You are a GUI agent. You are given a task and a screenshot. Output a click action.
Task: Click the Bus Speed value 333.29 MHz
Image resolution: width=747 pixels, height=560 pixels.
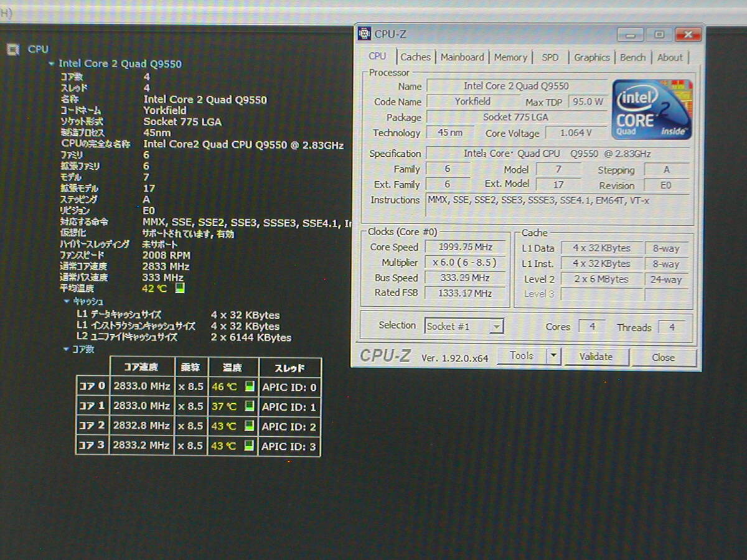click(x=466, y=278)
